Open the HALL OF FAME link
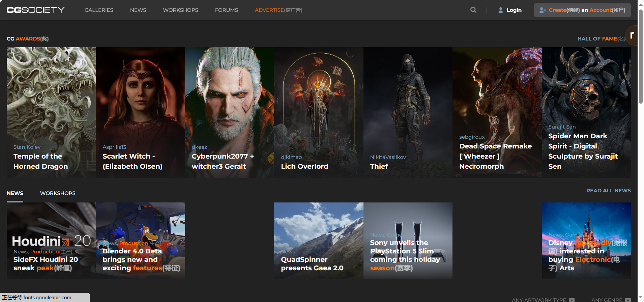The image size is (644, 302). [601, 39]
